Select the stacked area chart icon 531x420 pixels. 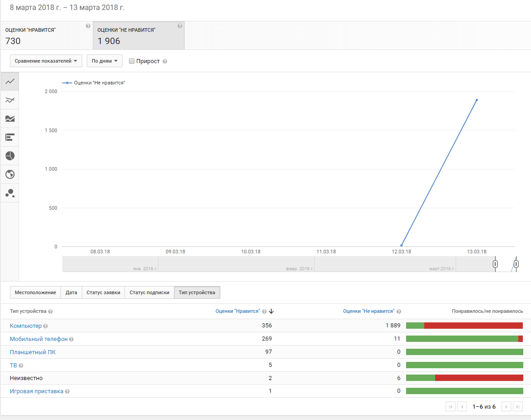coord(10,119)
